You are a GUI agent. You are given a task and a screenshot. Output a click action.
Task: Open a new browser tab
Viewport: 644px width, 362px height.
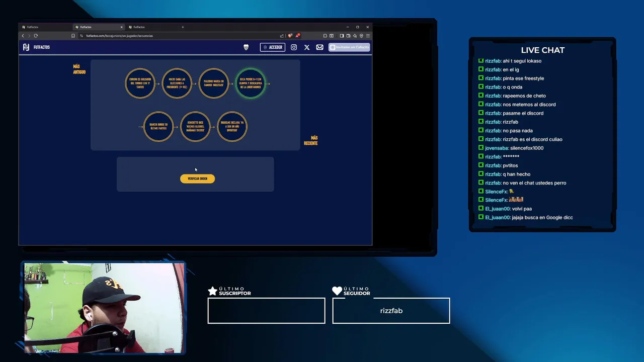pyautogui.click(x=183, y=27)
